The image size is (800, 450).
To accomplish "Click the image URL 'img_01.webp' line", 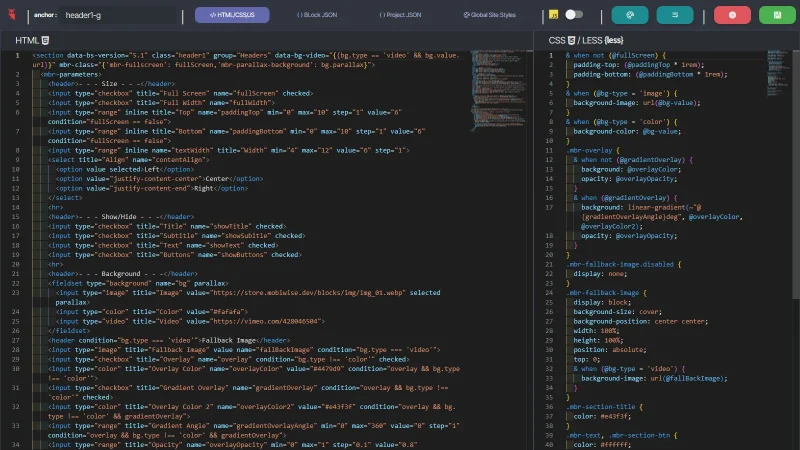I will pyautogui.click(x=248, y=297).
